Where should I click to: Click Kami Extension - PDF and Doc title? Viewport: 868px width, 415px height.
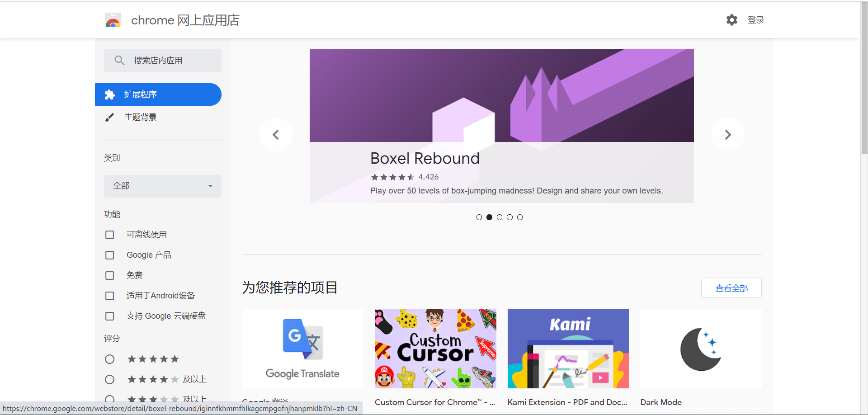point(567,402)
